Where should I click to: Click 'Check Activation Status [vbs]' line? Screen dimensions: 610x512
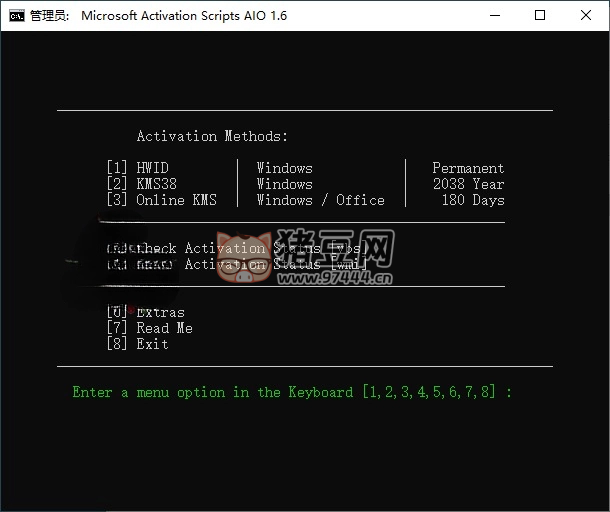(237, 248)
